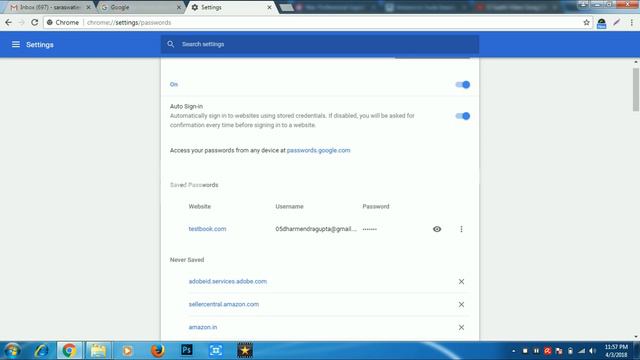Viewport: 640px width, 360px height.
Task: Click the red antivirus tray icon
Action: click(x=547, y=351)
